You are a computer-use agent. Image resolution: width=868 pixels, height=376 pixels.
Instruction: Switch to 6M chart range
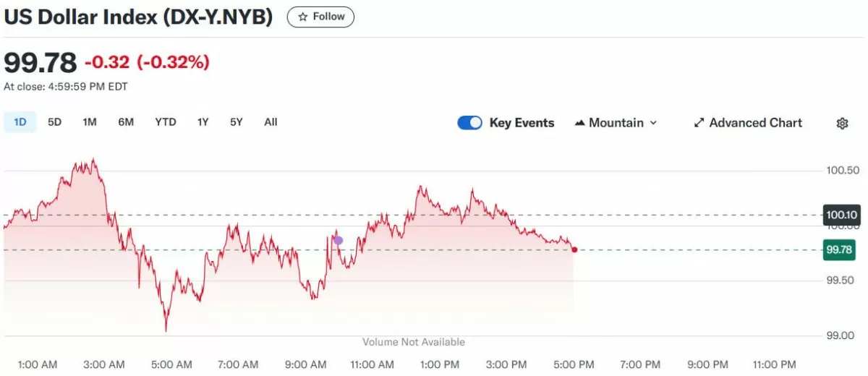click(x=126, y=122)
